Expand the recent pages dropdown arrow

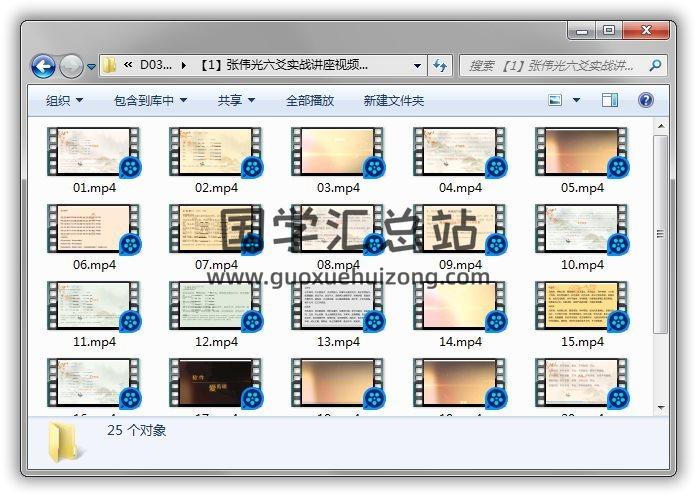pyautogui.click(x=91, y=67)
